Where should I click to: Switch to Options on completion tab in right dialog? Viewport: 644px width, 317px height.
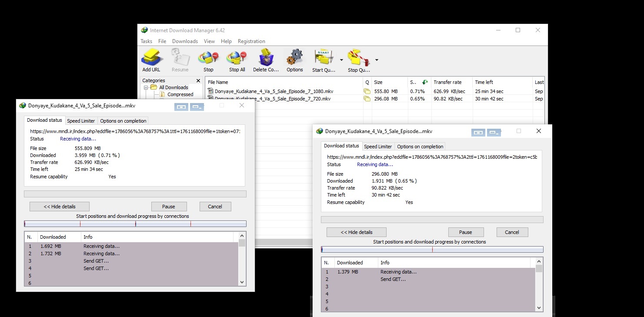[x=420, y=147]
